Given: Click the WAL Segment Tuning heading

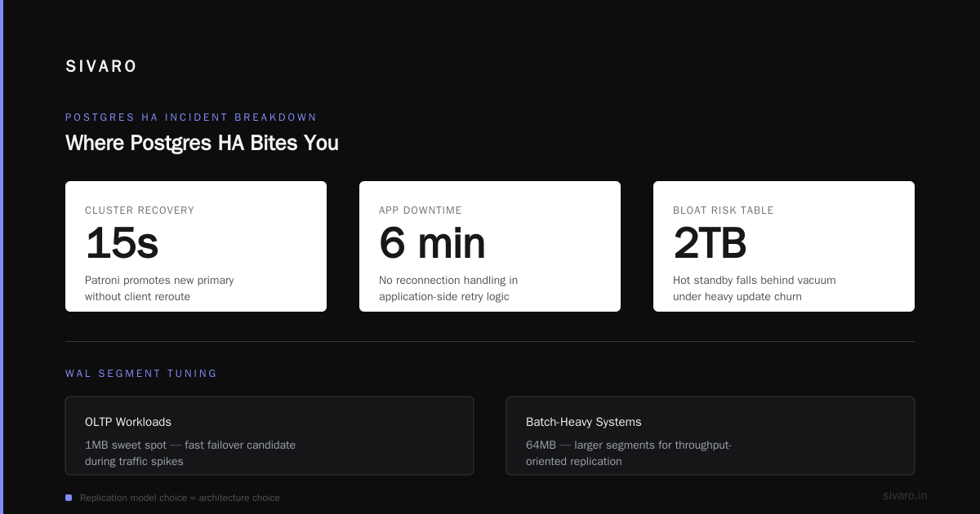Looking at the screenshot, I should (141, 374).
